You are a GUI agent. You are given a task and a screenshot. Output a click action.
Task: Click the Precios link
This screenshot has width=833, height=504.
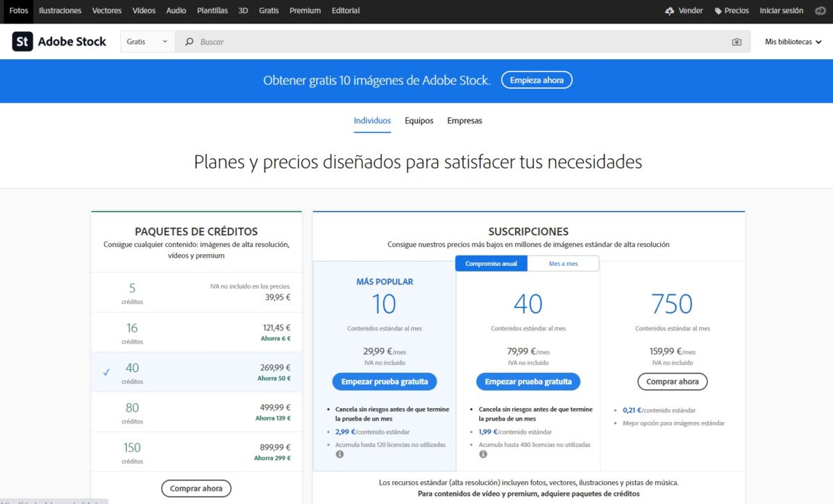pos(737,10)
